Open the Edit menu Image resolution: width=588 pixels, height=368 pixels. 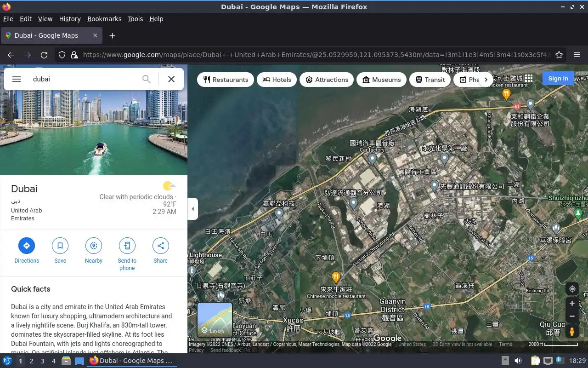click(x=26, y=19)
